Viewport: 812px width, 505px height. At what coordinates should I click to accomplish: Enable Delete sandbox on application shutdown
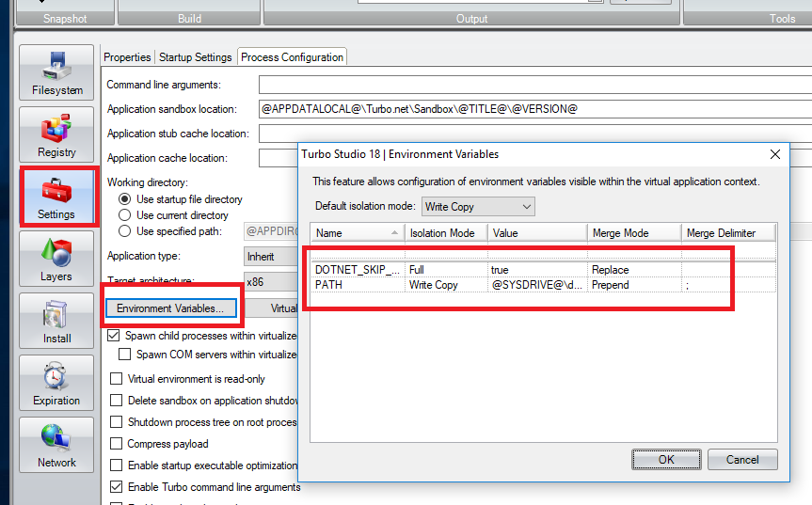click(x=117, y=401)
